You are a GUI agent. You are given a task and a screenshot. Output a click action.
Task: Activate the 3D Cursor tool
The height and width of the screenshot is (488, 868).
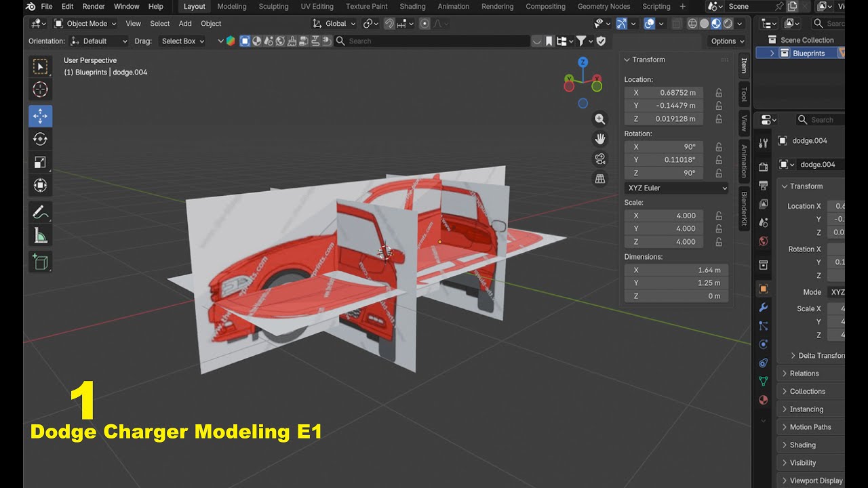coord(40,89)
